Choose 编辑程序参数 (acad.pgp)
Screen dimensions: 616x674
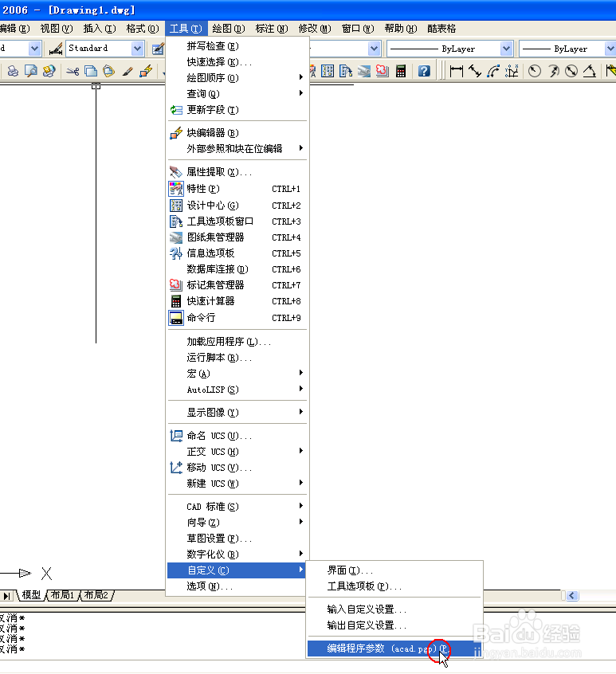click(x=394, y=649)
